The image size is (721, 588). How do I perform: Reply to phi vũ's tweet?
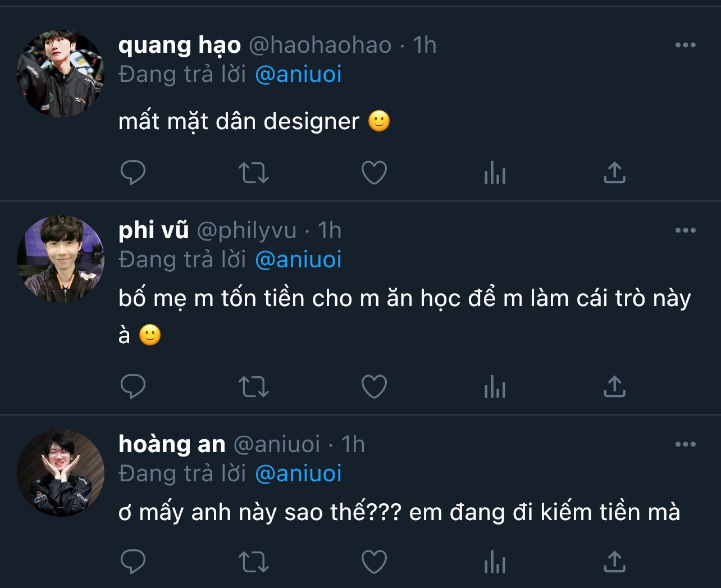click(133, 387)
